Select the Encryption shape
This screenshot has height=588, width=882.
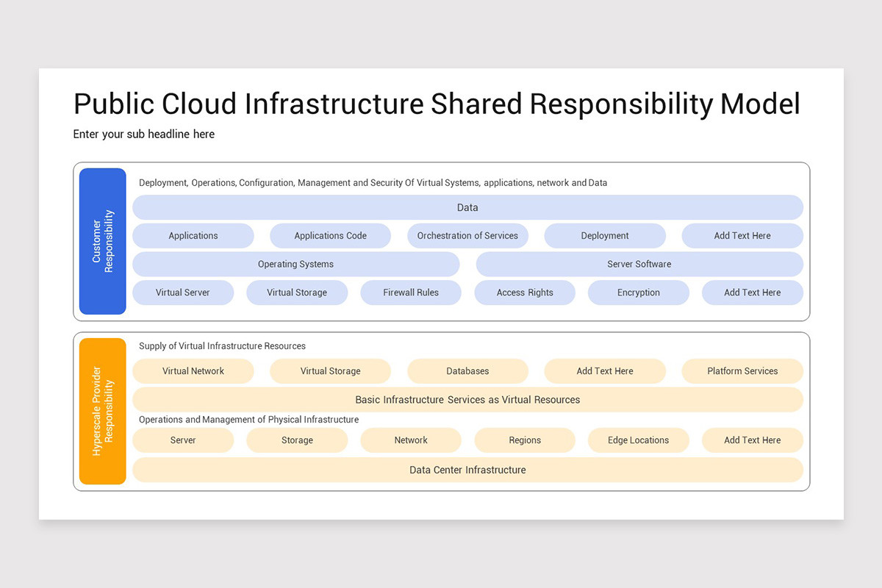pos(639,292)
